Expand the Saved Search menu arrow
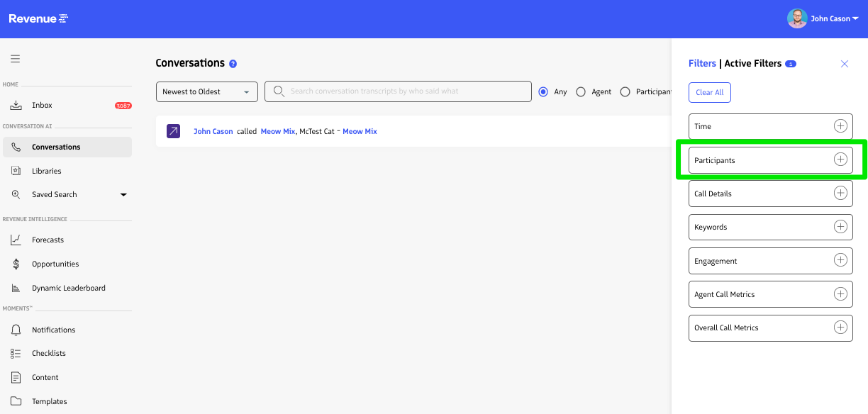 coord(123,194)
